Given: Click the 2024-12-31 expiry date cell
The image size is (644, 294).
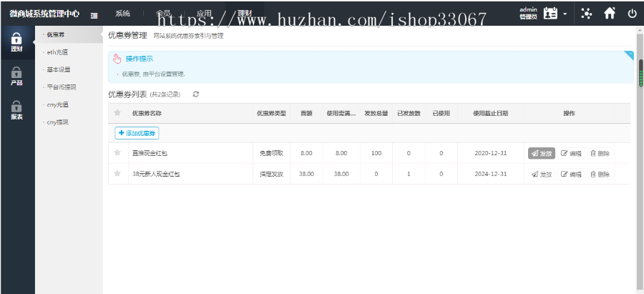Looking at the screenshot, I should click(x=491, y=174).
